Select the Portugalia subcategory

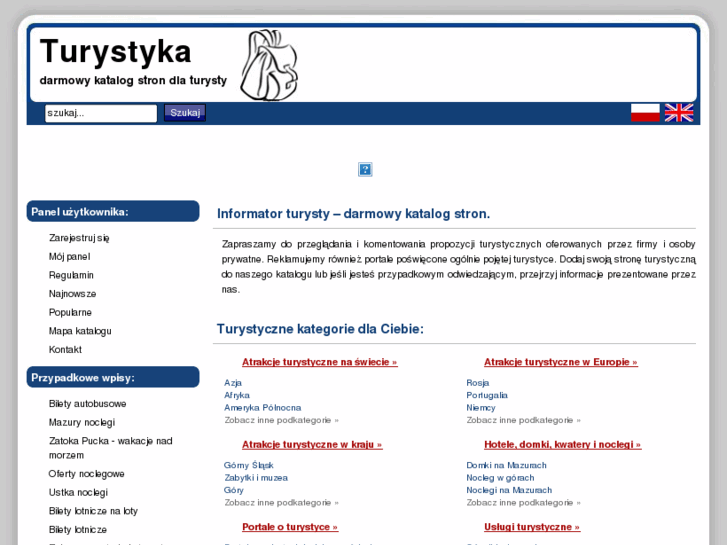tap(487, 395)
